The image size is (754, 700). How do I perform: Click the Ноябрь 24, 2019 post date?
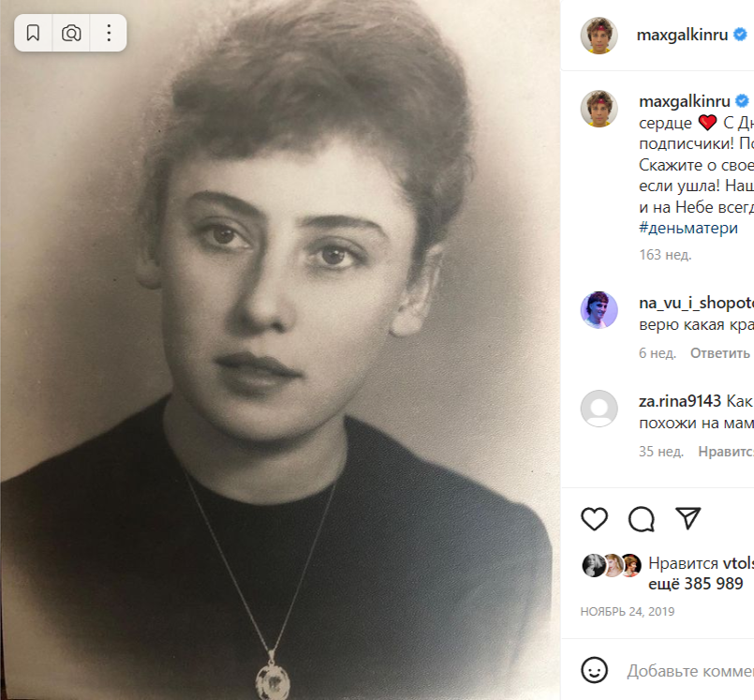point(628,611)
